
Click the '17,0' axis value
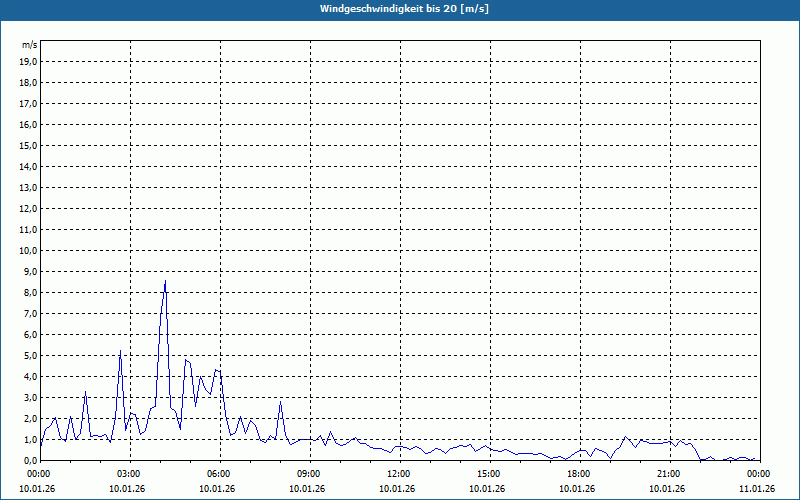pos(28,104)
